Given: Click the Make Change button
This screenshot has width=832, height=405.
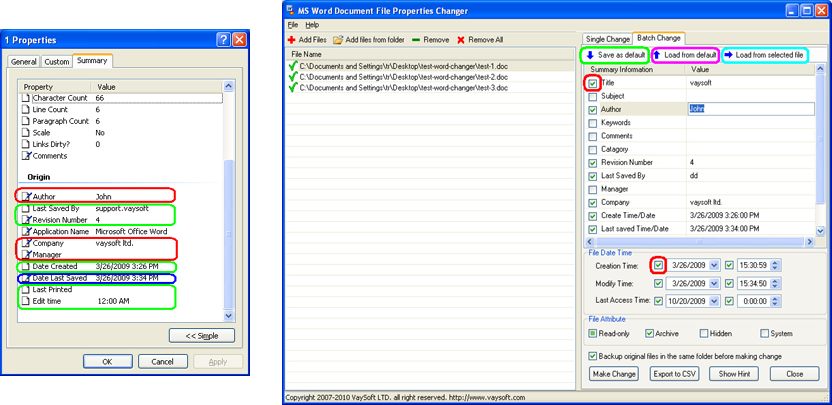Looking at the screenshot, I should [x=614, y=374].
